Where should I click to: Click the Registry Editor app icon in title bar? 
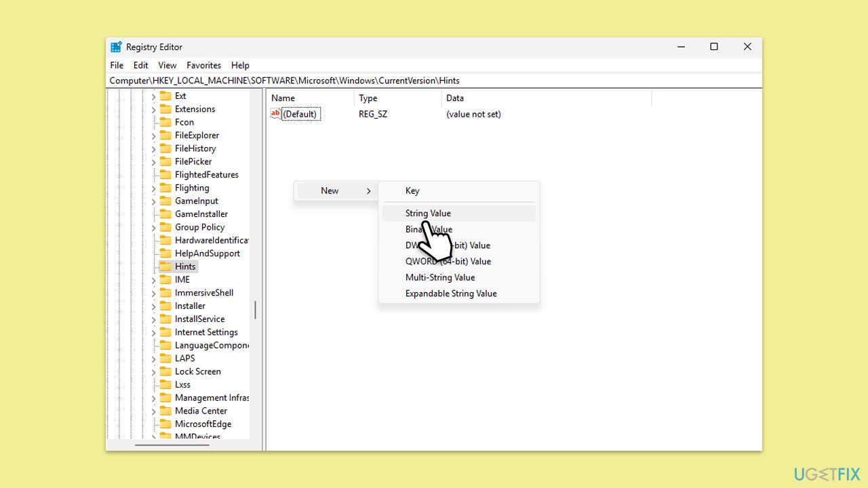116,47
